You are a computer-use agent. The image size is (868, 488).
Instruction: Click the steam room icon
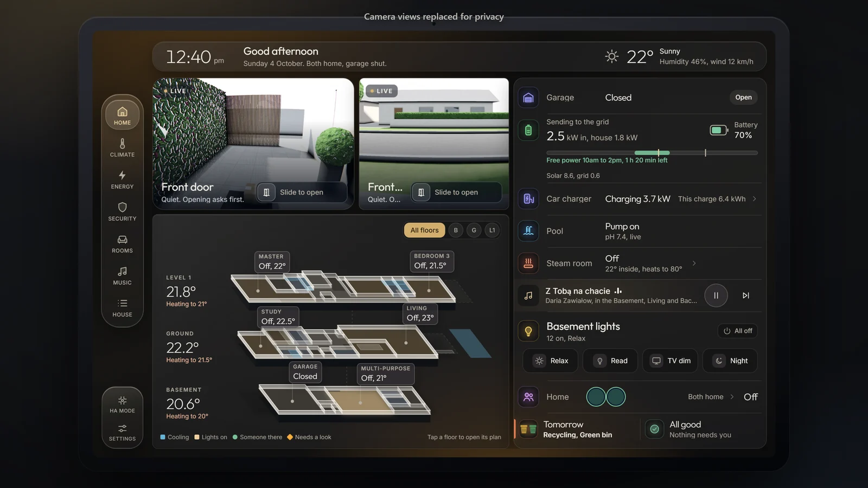(528, 264)
